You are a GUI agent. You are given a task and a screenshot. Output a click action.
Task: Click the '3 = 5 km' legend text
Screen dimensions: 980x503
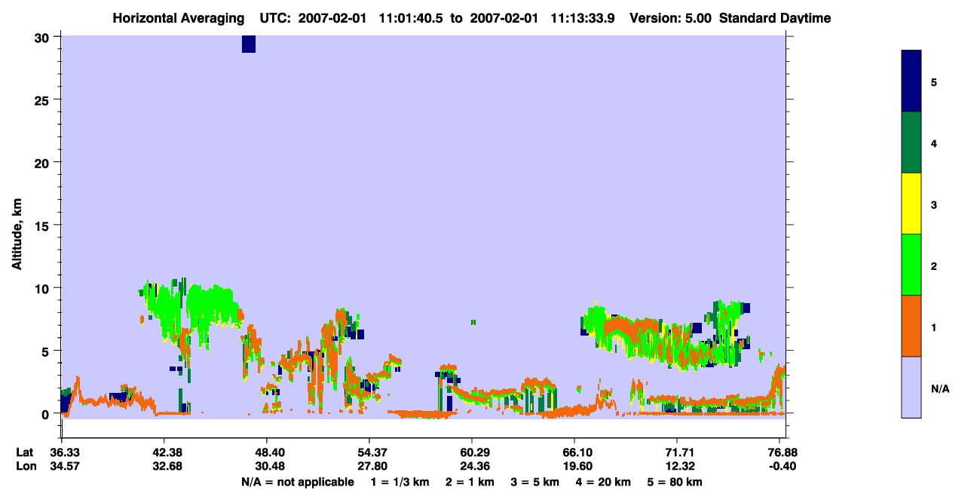coord(534,482)
